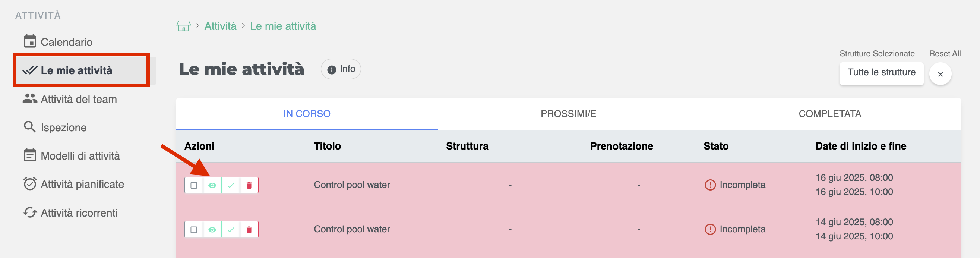
Task: Delete the 16 giu Control pool water task
Action: click(x=249, y=185)
